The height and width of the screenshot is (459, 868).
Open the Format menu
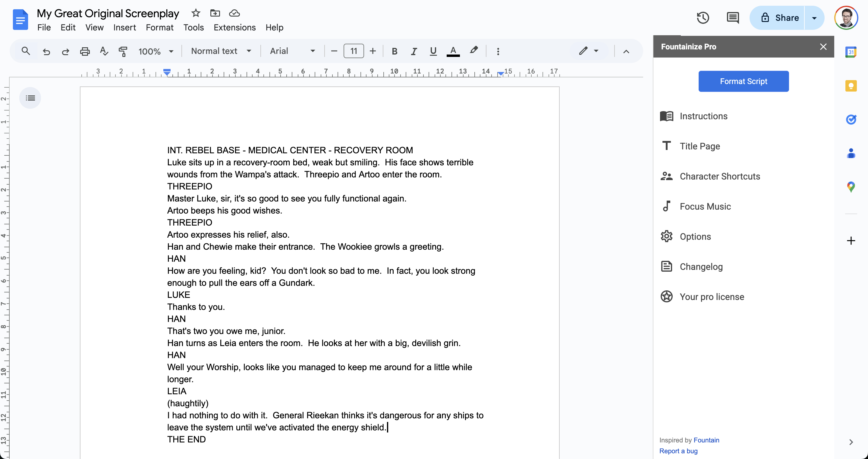click(x=159, y=28)
